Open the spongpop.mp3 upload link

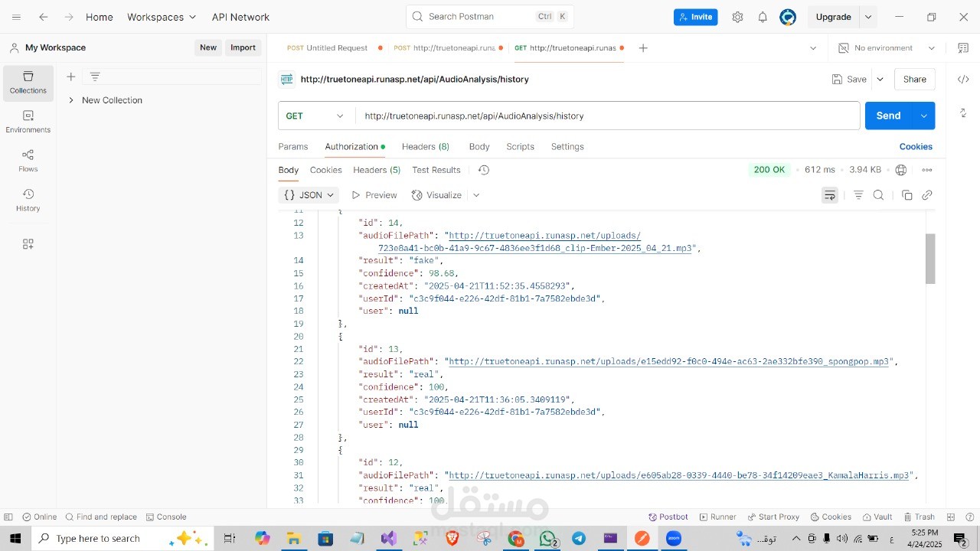(x=669, y=361)
